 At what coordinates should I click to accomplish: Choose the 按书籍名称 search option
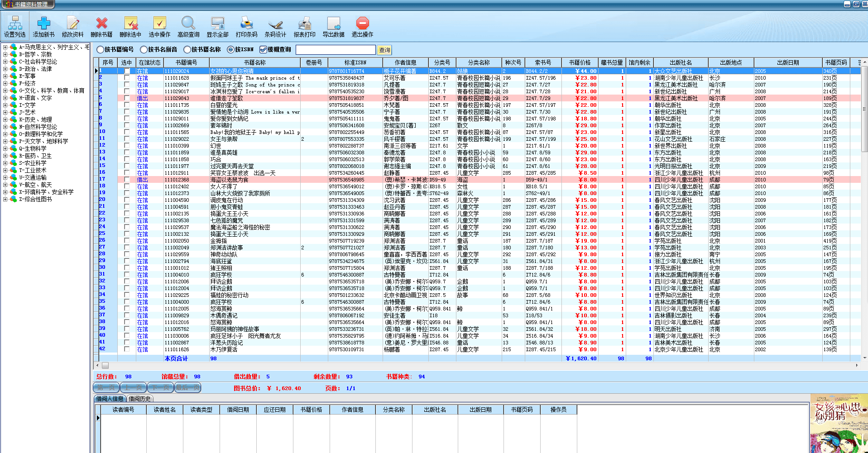tap(187, 50)
